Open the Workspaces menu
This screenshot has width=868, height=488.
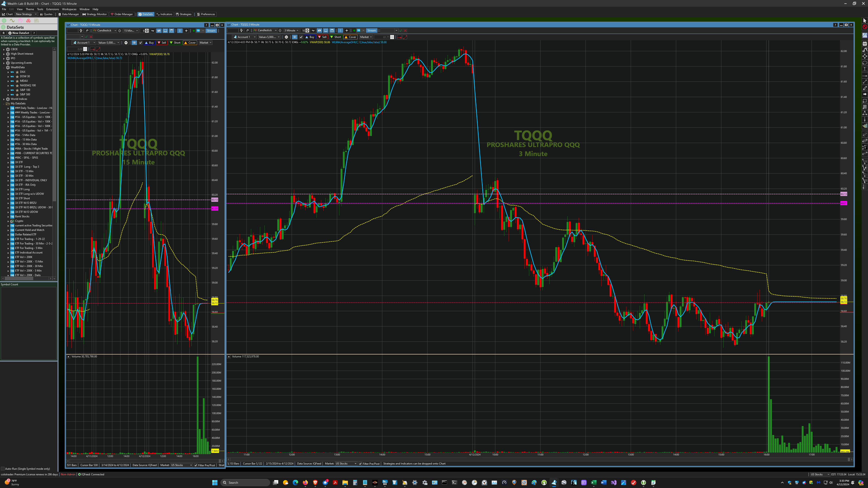click(x=69, y=9)
